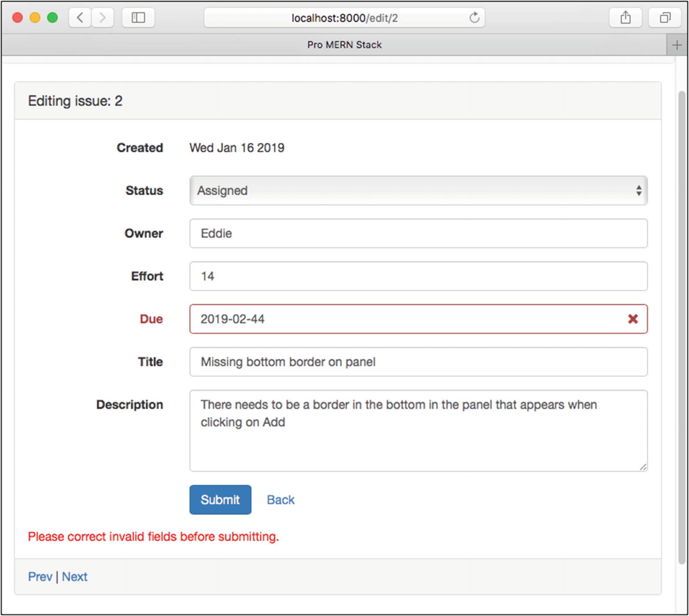689x616 pixels.
Task: Click into the Owner field containing Eddie
Action: coord(418,234)
